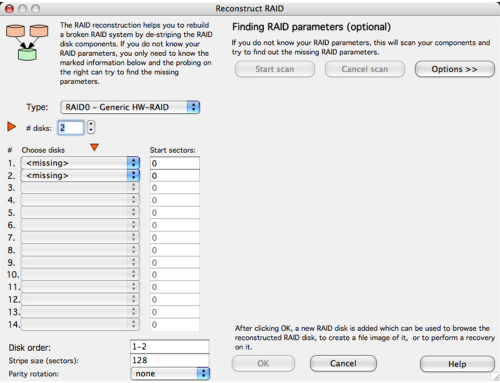Click start sector field for disk 1
The image size is (500, 383).
(x=175, y=163)
